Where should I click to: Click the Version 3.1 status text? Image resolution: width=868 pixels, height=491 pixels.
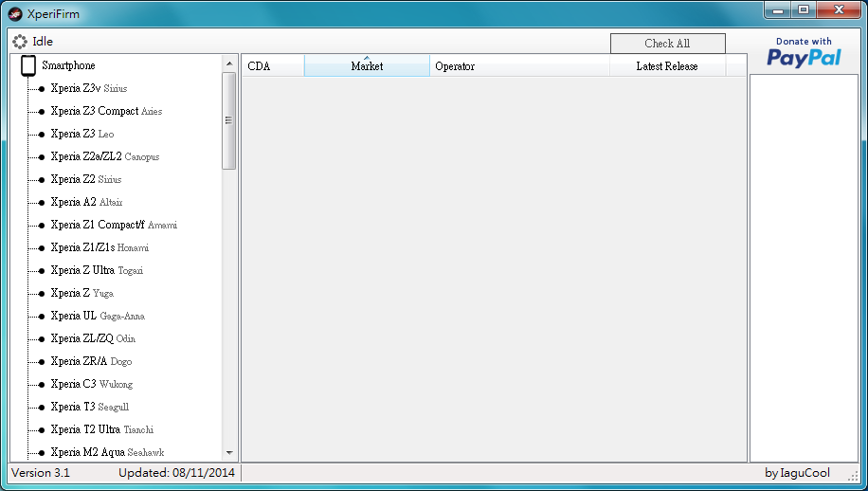(x=41, y=472)
